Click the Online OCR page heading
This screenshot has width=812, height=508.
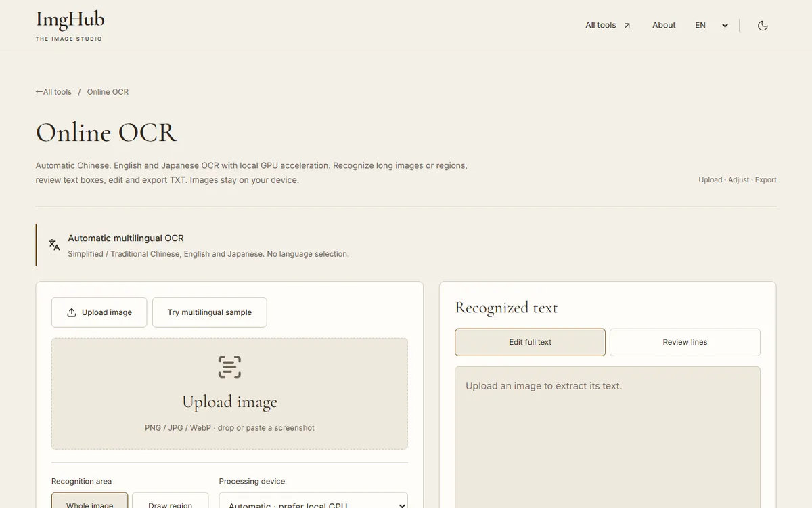106,132
